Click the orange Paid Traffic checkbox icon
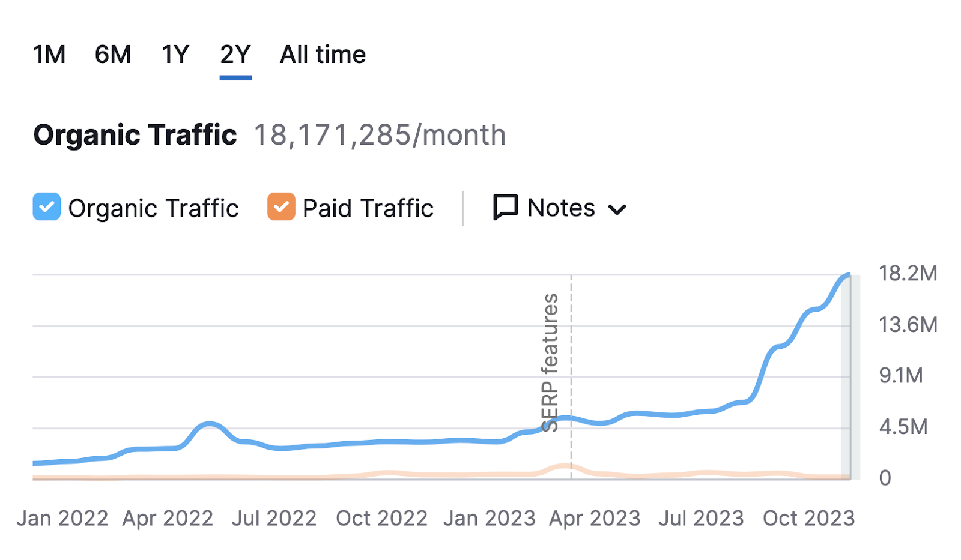This screenshot has width=961, height=560. coord(280,208)
